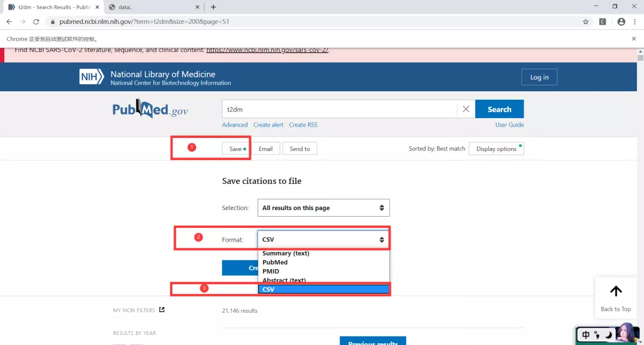Click the Sorted by: Best match text

click(x=436, y=149)
